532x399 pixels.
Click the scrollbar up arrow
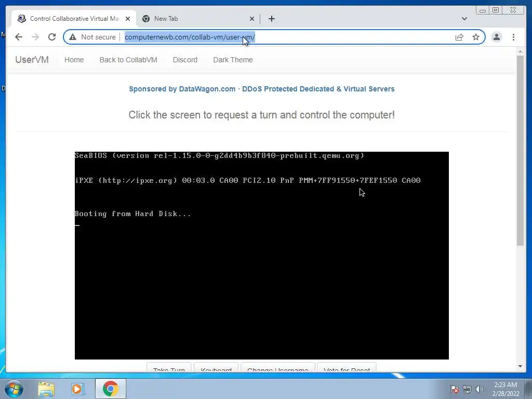tap(521, 51)
